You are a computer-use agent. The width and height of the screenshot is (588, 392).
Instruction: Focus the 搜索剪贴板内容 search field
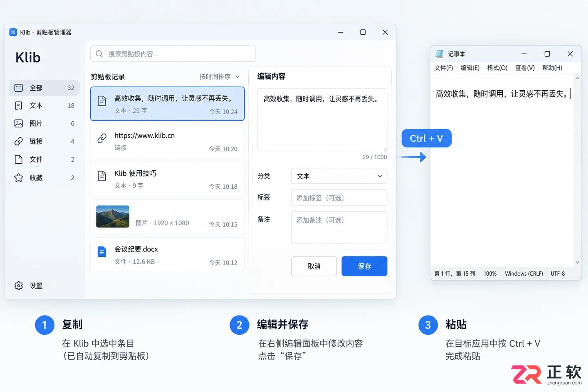[x=173, y=54]
